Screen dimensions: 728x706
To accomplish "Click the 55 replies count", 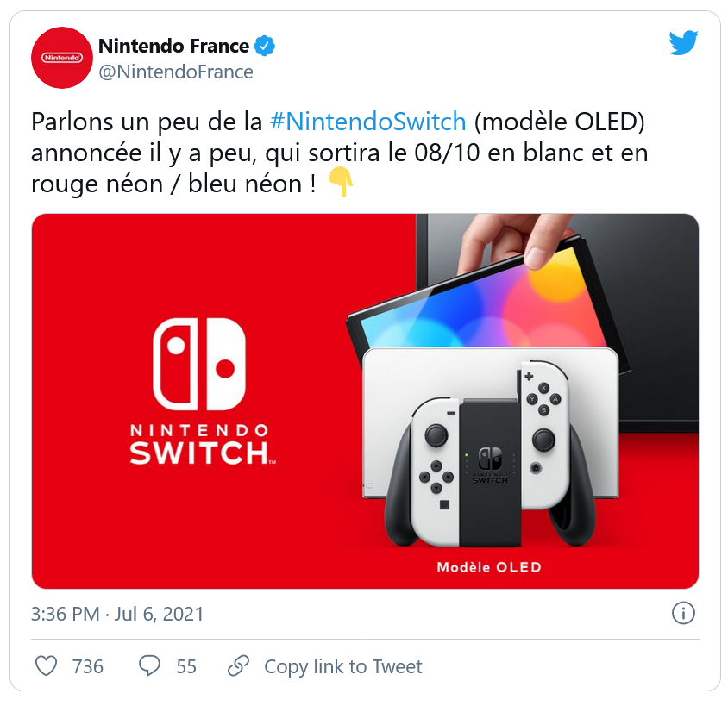I will pyautogui.click(x=186, y=666).
